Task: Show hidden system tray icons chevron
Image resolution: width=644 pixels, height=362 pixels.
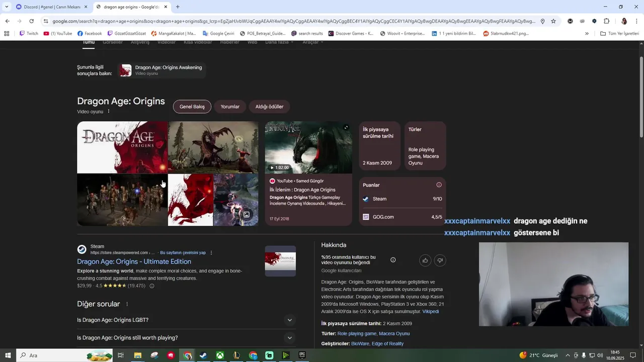Action: click(x=568, y=355)
